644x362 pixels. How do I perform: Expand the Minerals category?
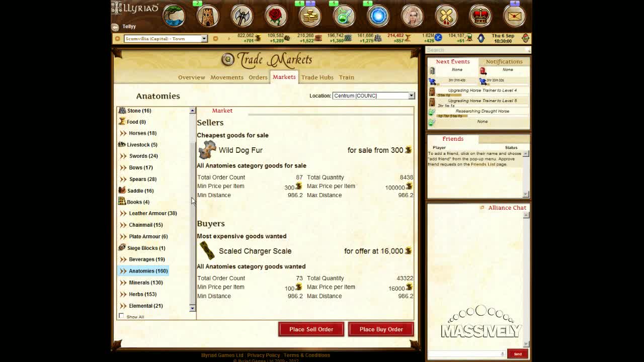pyautogui.click(x=145, y=283)
